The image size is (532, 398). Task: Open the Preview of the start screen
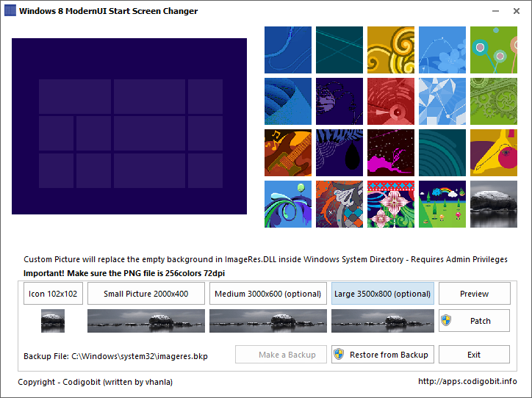(475, 294)
